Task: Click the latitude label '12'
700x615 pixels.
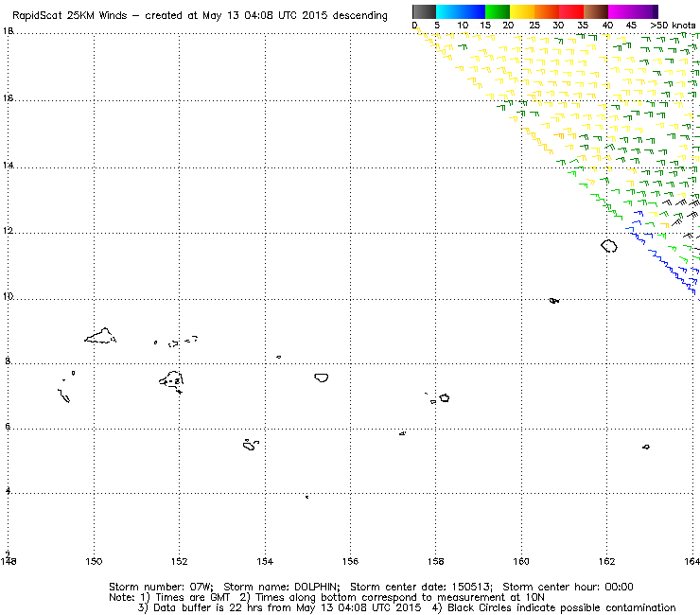Action: (x=8, y=230)
